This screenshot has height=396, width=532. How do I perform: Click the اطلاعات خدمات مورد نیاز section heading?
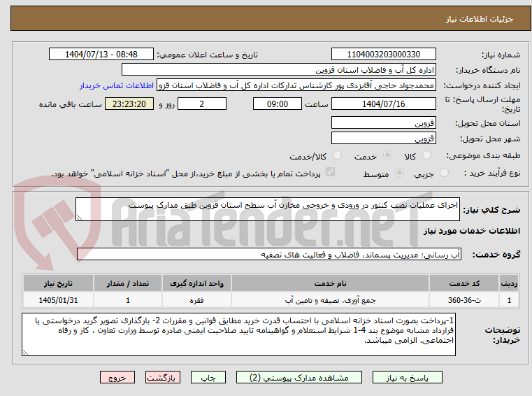[472, 231]
